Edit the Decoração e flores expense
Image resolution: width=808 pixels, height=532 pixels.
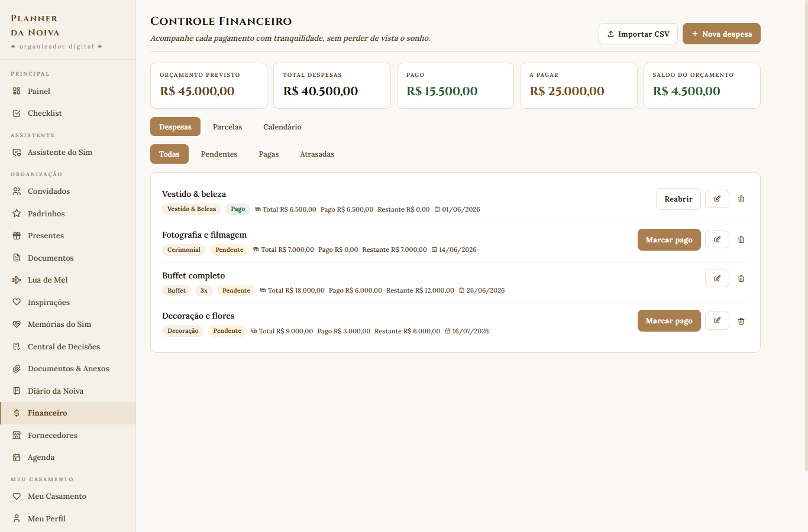717,321
